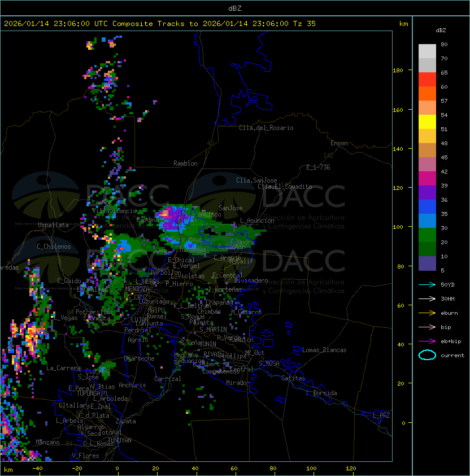This screenshot has width=470, height=476.
Task: Click the eb+bip legend label
Action: coord(451,341)
